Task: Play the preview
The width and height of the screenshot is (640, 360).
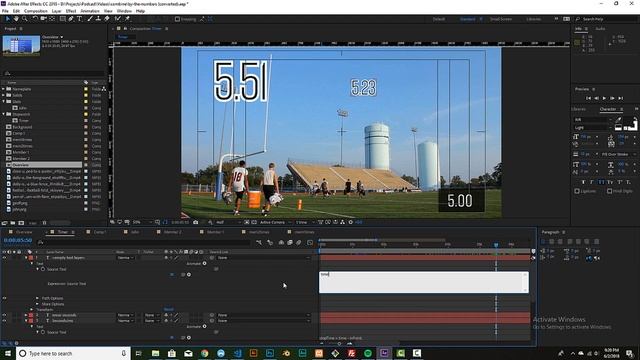Action: (x=604, y=98)
